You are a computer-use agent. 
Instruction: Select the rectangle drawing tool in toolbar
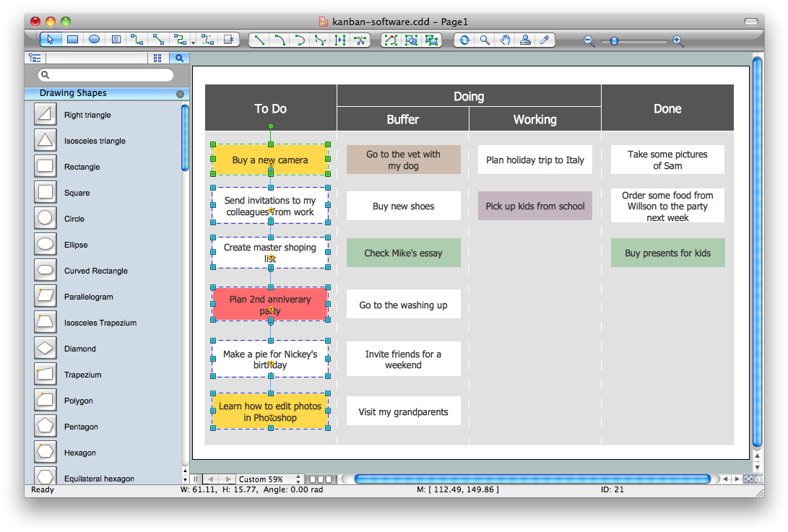point(72,40)
